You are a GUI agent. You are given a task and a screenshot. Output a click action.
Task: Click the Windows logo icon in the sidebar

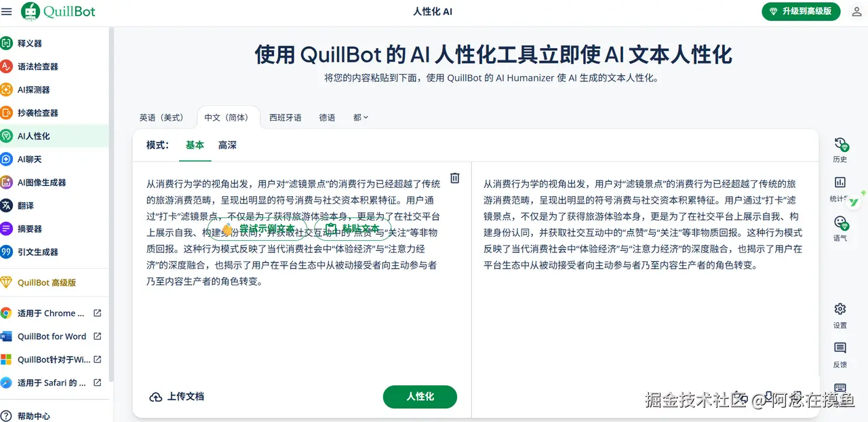6,360
